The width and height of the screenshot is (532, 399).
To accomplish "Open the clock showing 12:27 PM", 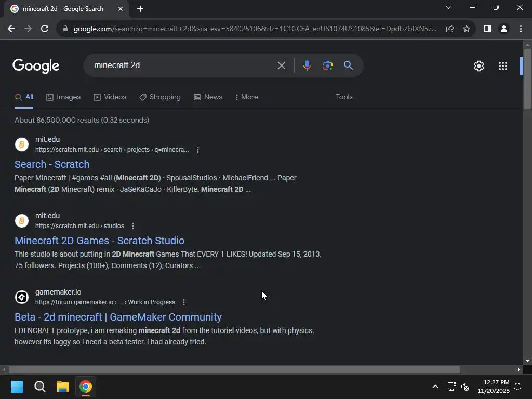I will coord(494,387).
